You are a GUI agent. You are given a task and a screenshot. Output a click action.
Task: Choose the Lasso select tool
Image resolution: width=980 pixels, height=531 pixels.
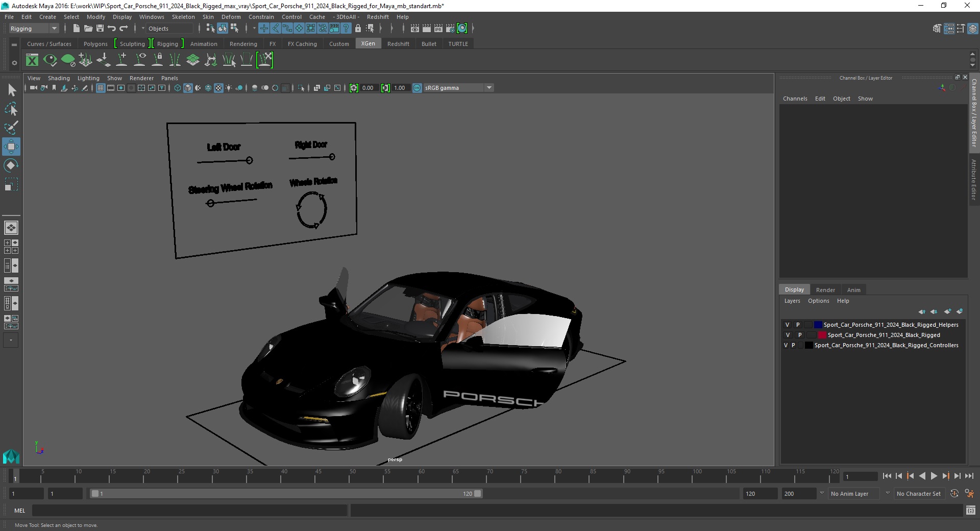11,109
